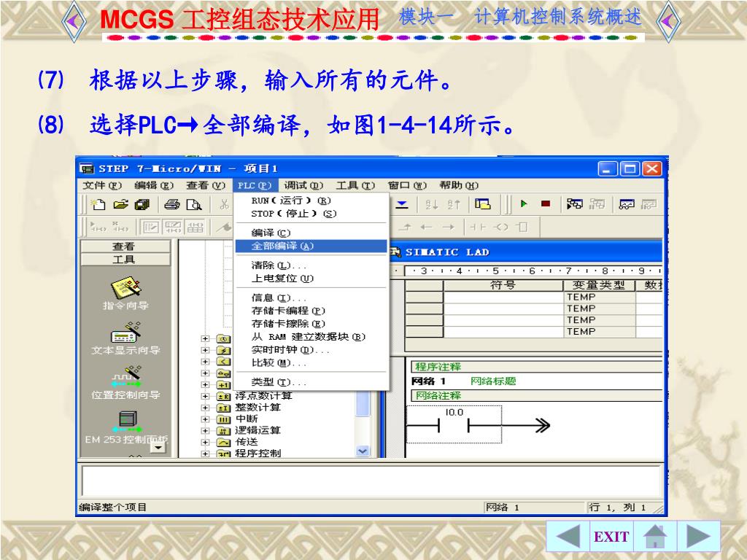Screen dimensions: 747x560
Task: Click the green RUN play icon
Action: pos(524,204)
